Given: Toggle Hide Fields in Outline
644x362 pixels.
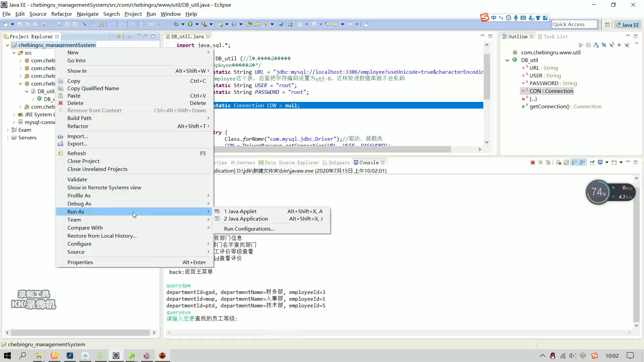Looking at the screenshot, I should [x=604, y=45].
